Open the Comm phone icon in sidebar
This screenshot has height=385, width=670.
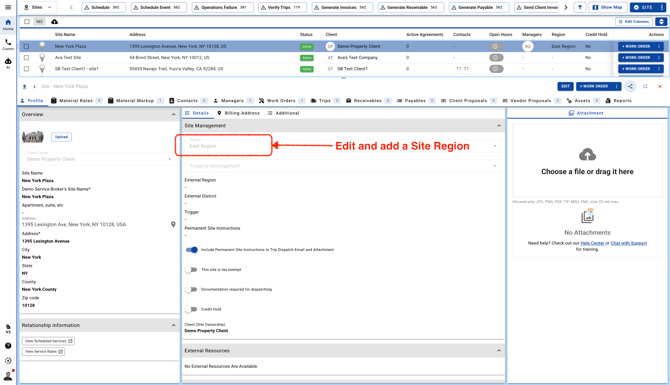(x=8, y=44)
